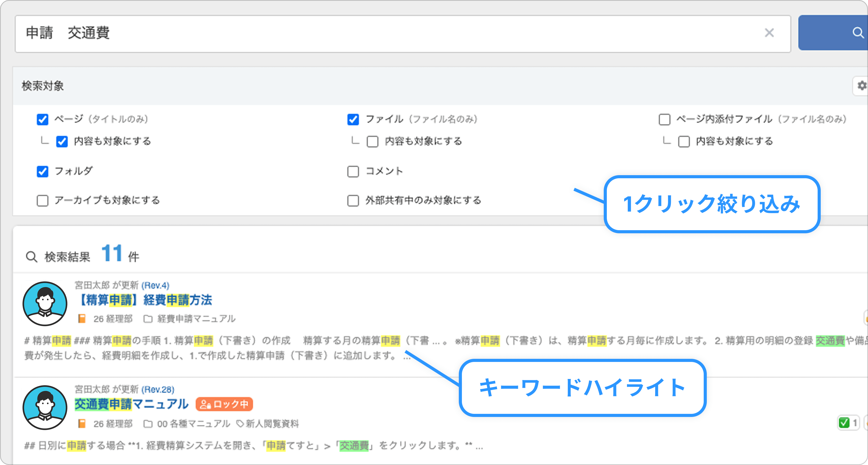Click the 新人閲覧資料 tag icon
This screenshot has height=465, width=868.
240,424
